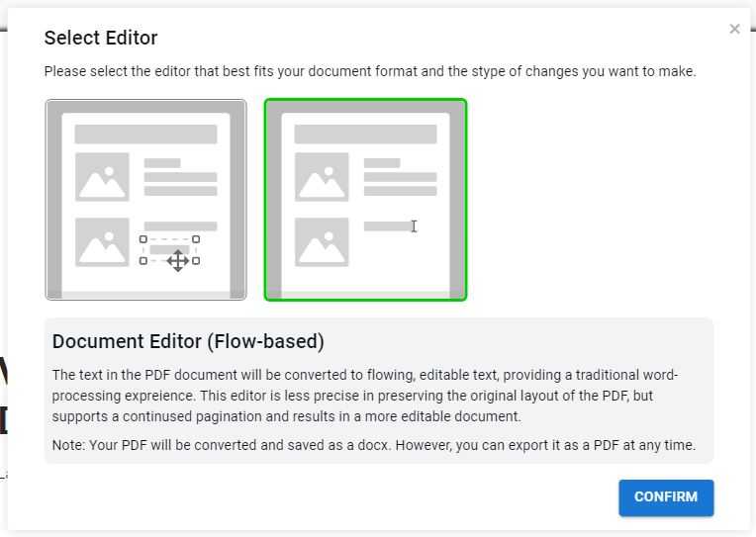This screenshot has width=756, height=537.
Task: Click lower image placeholder in right thumbnail
Action: tap(322, 242)
